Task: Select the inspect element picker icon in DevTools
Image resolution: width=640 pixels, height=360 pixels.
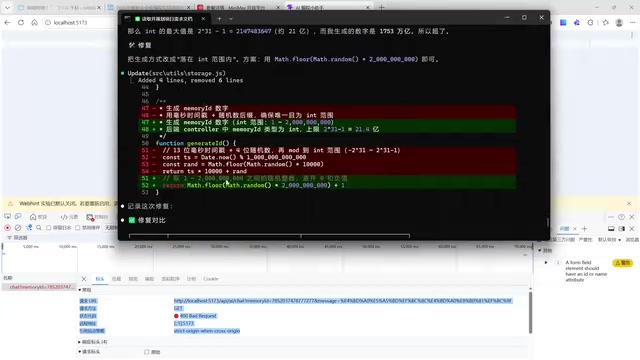Action: pos(7,217)
